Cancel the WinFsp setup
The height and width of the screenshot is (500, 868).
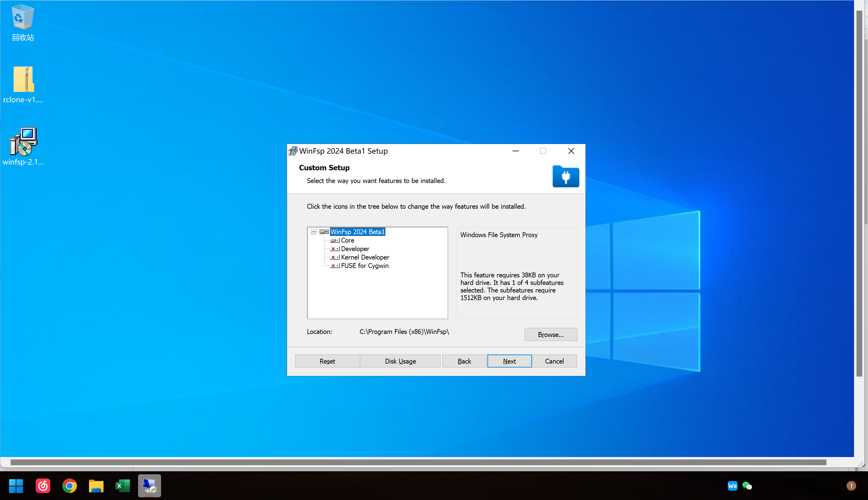tap(554, 361)
